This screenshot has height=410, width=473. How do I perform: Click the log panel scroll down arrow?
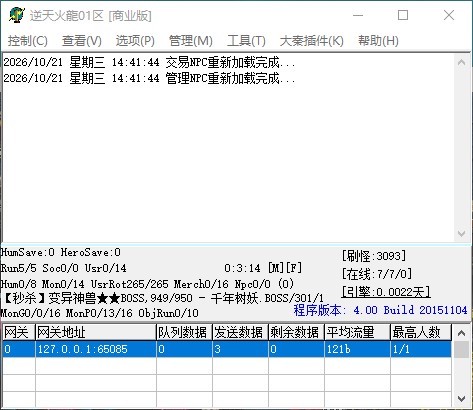[x=461, y=233]
